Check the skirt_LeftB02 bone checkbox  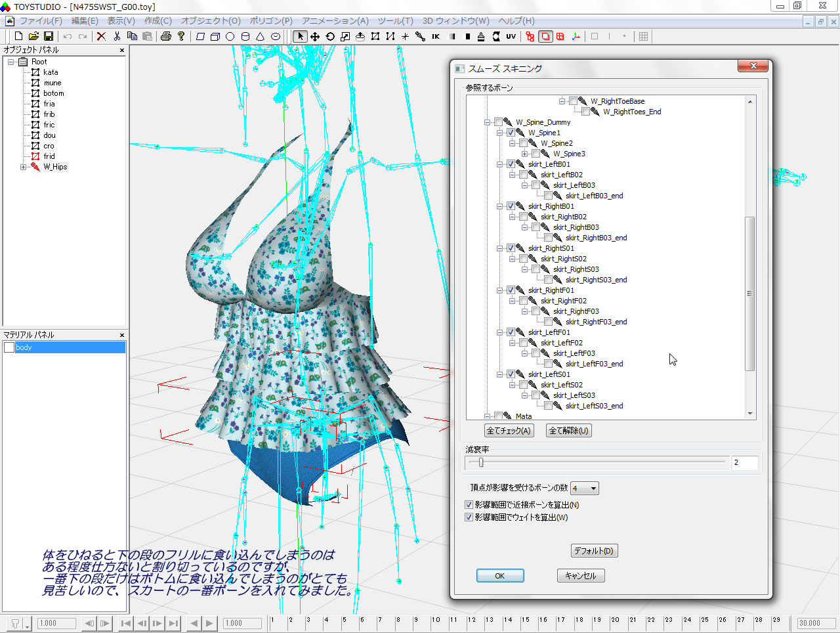523,175
